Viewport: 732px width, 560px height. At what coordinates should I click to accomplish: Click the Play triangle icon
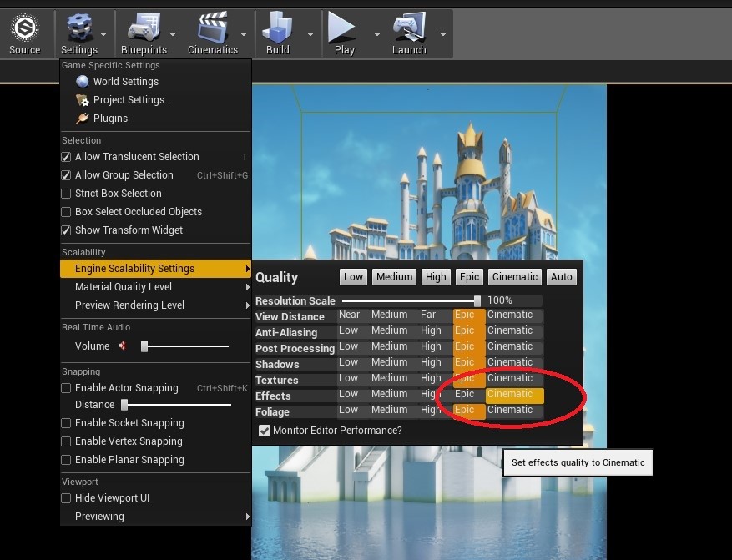[x=341, y=28]
